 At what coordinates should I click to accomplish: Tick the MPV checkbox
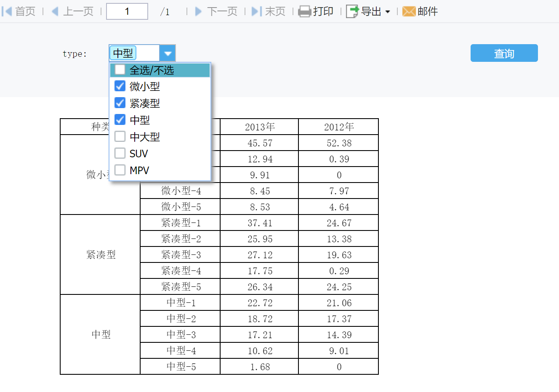tap(120, 170)
